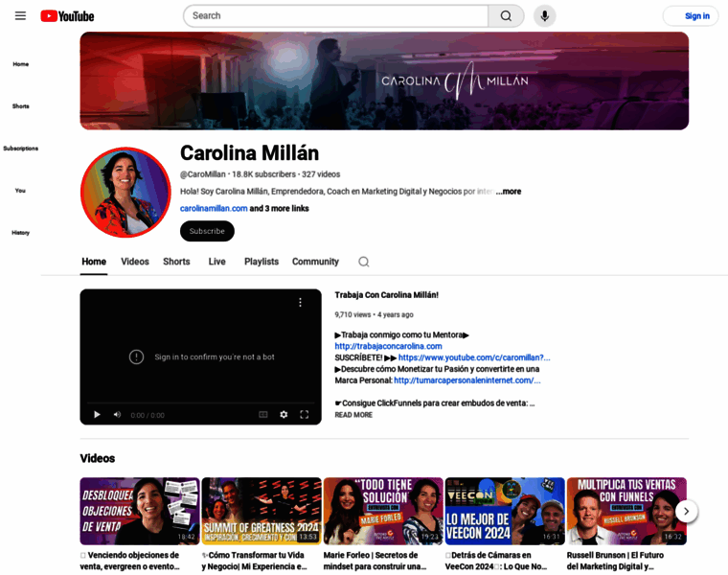Image resolution: width=728 pixels, height=575 pixels.
Task: Open Subscriptions in the left sidebar
Action: click(20, 149)
